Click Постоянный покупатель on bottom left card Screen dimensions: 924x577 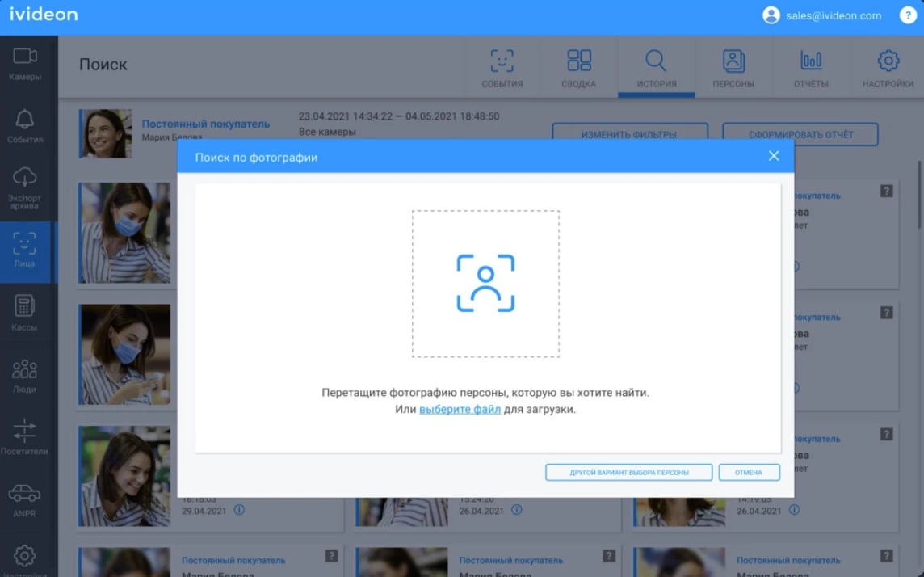pos(233,561)
